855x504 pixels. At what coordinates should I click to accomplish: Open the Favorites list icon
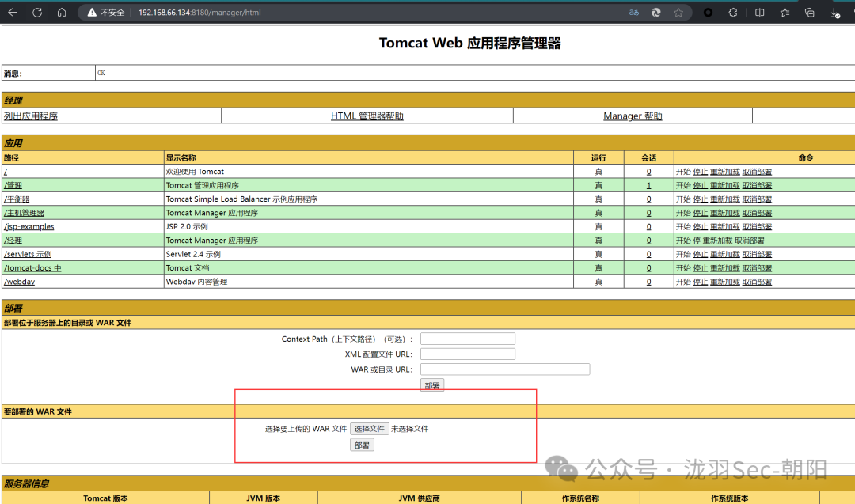(785, 13)
